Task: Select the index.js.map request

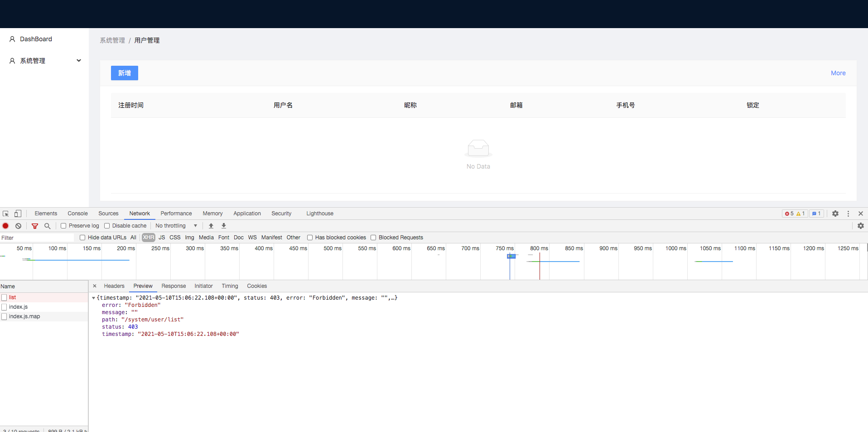Action: [24, 317]
